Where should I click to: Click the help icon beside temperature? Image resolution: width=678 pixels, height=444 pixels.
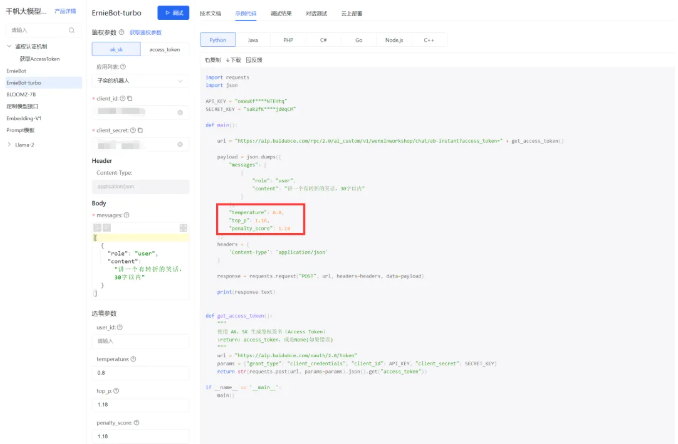pos(133,359)
